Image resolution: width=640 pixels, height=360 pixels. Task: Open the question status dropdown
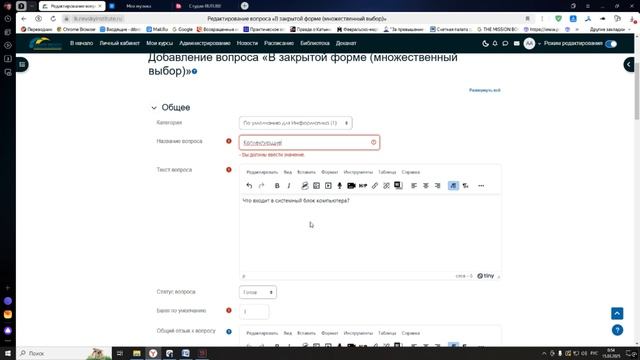[x=258, y=292]
